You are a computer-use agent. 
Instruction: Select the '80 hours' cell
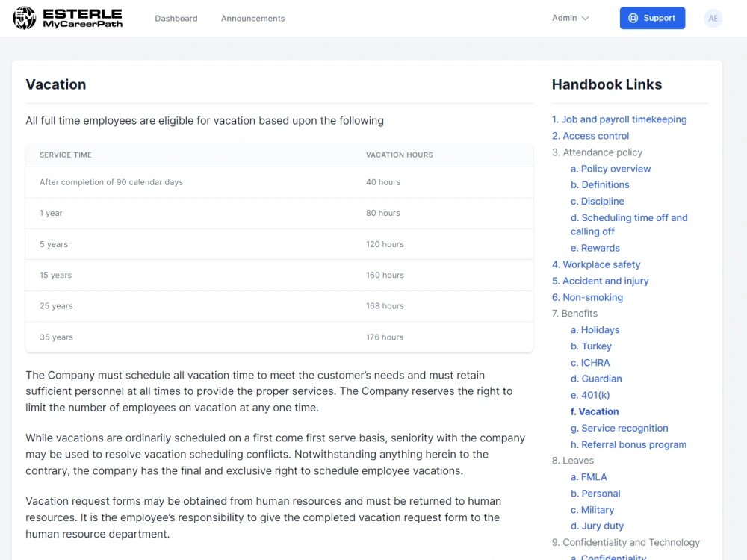(x=383, y=213)
